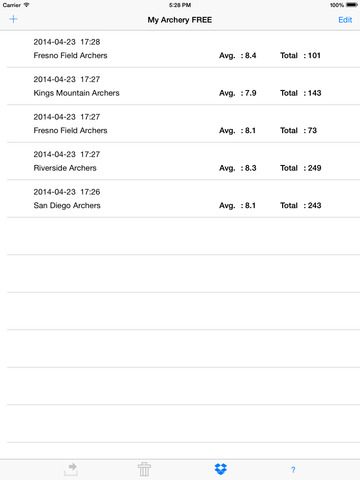The height and width of the screenshot is (480, 360).
Task: Tap Total : 73 score value
Action: (298, 130)
